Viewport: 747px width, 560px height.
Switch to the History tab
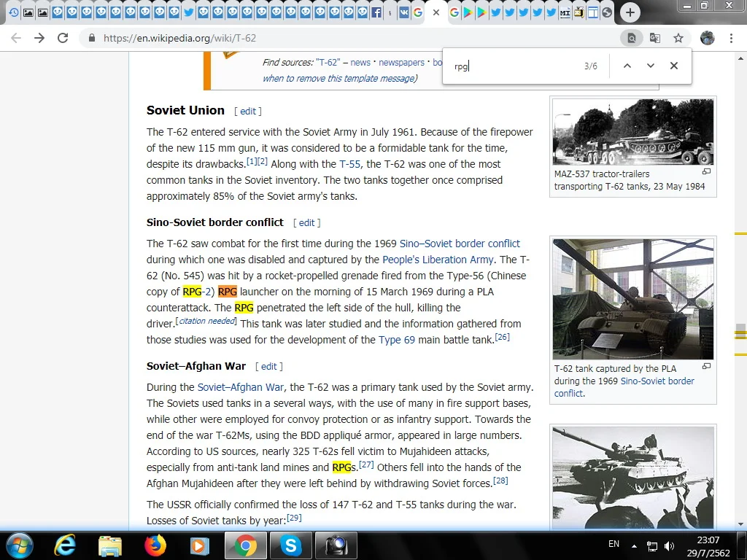click(x=14, y=13)
